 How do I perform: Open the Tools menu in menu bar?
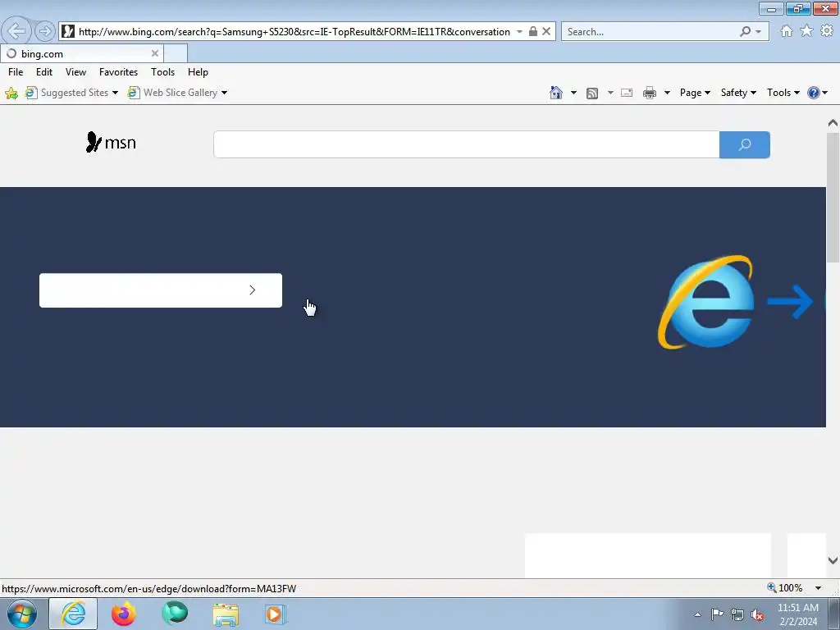[162, 72]
